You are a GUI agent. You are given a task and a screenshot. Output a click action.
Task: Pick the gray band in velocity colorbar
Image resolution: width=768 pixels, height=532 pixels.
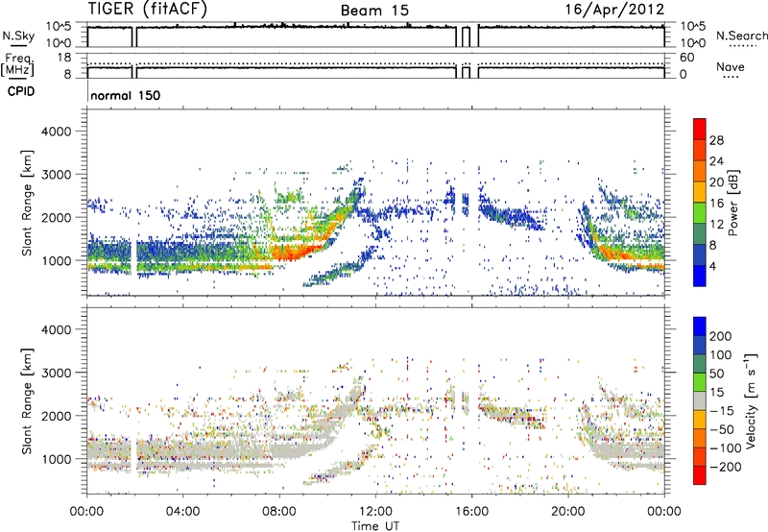point(700,400)
